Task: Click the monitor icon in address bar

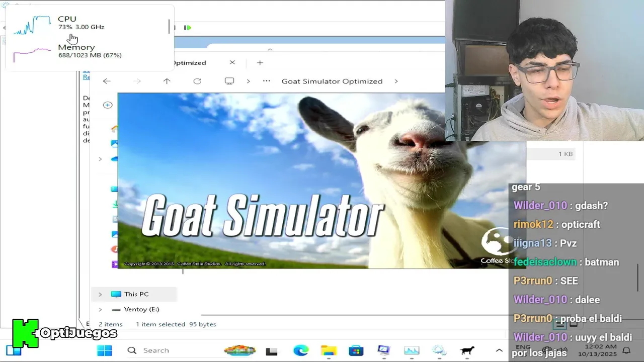Action: (229, 81)
